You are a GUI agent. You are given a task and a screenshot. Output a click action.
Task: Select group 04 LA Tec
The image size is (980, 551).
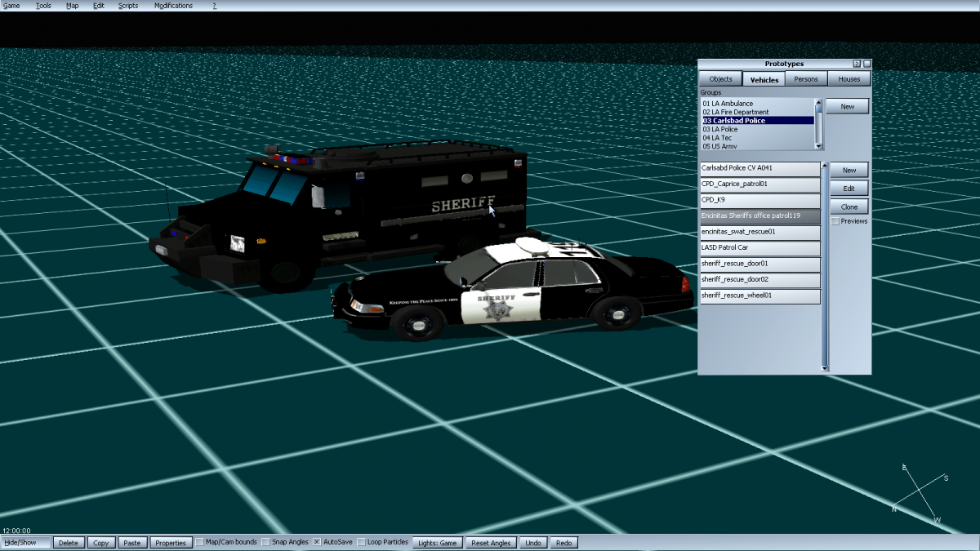(758, 138)
